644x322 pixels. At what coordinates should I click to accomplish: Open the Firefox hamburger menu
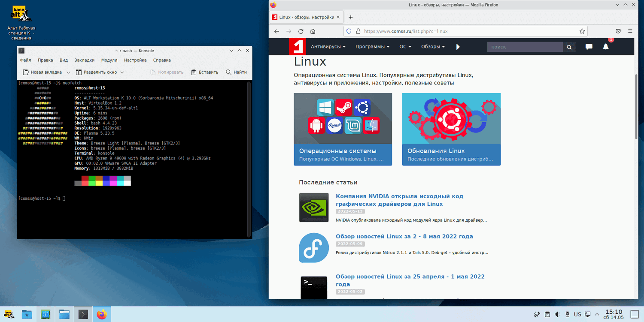point(630,31)
